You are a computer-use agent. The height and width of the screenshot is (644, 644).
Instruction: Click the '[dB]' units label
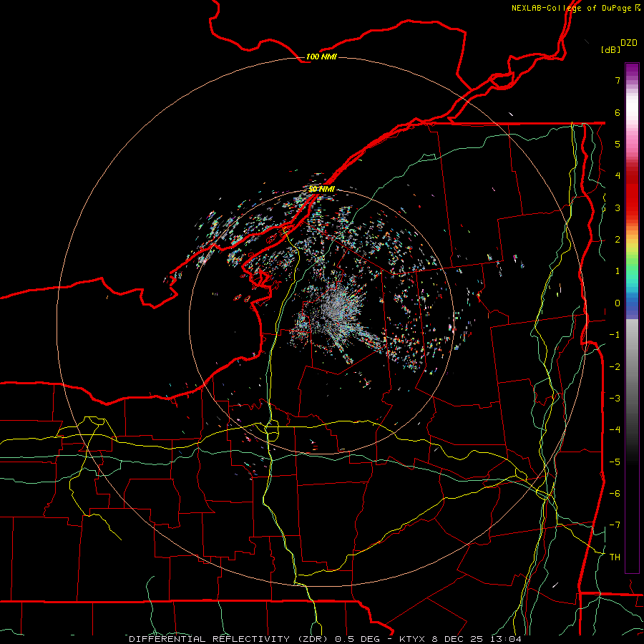pos(610,49)
